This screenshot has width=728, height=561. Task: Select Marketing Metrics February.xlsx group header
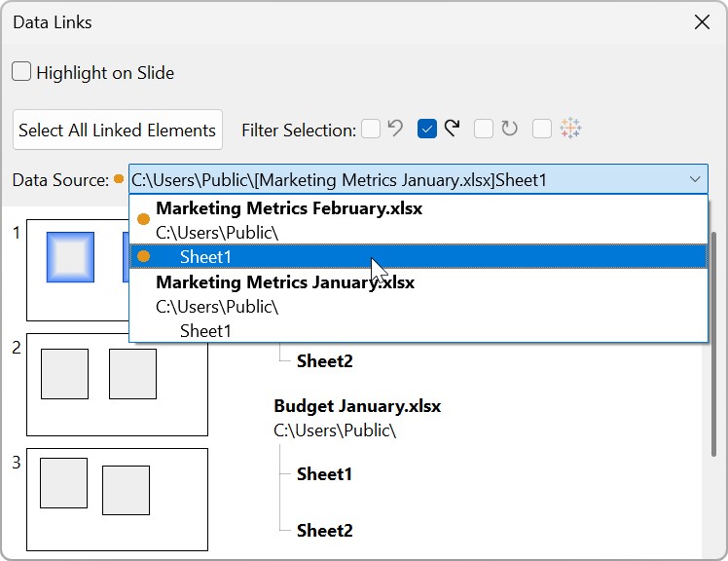tap(288, 208)
